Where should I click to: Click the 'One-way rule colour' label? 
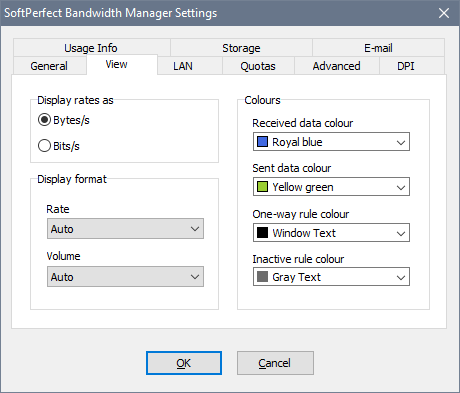click(301, 214)
